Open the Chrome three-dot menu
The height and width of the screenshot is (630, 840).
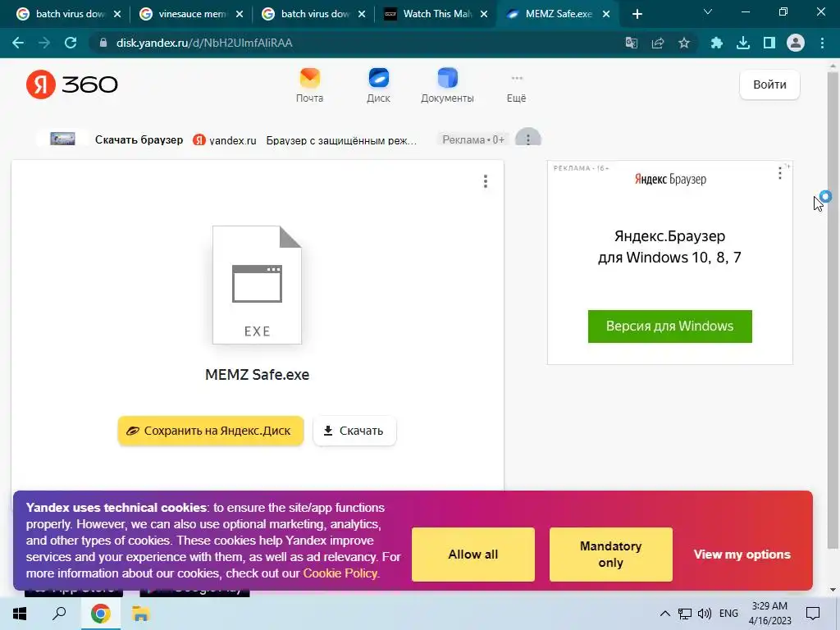(x=822, y=43)
